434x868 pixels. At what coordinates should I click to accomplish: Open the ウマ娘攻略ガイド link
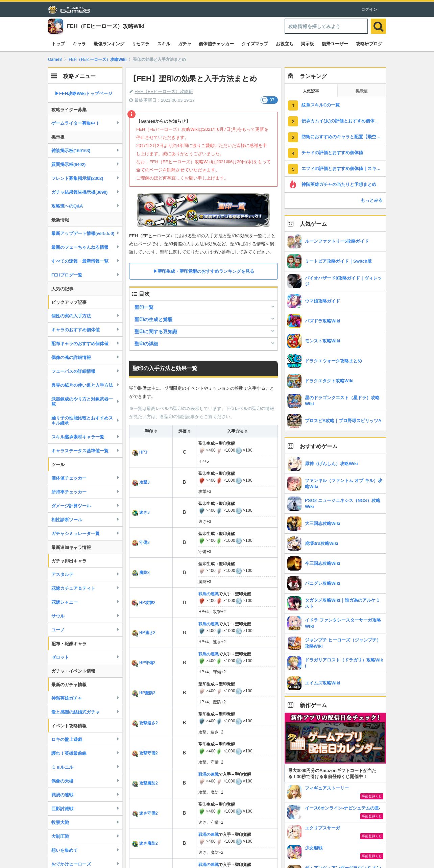tap(322, 301)
